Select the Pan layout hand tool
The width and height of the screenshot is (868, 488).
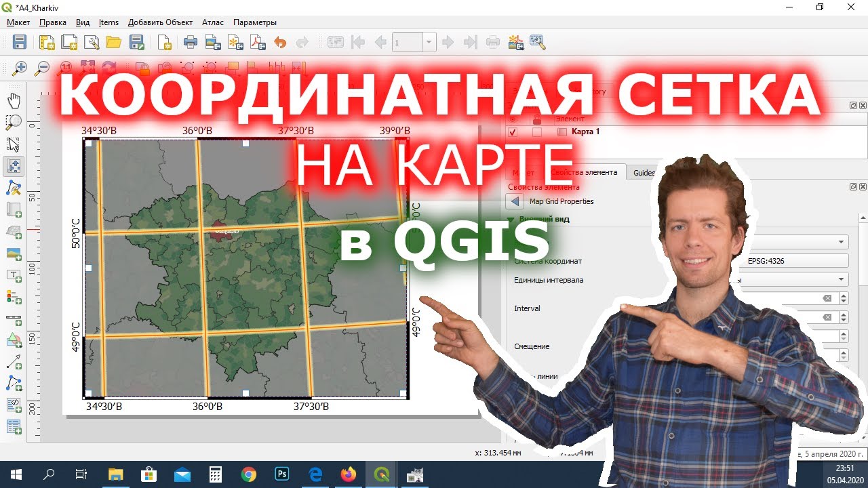point(14,101)
